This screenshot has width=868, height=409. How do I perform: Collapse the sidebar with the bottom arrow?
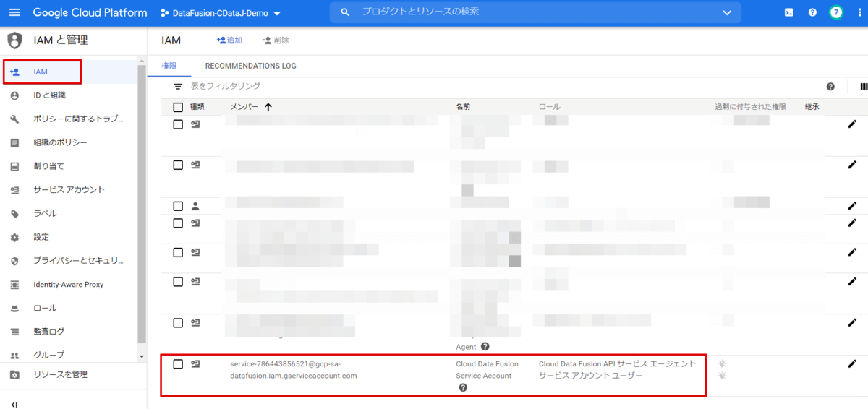14,404
